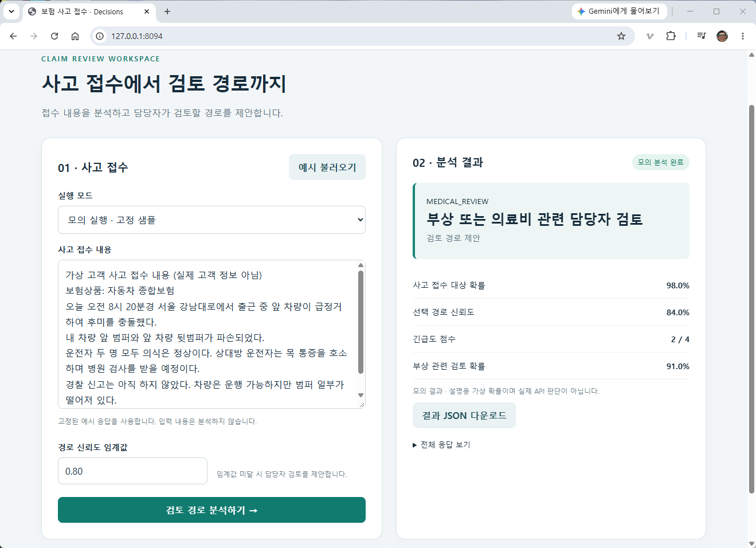The width and height of the screenshot is (756, 548).
Task: Reload the page with refresh icon
Action: 54,36
